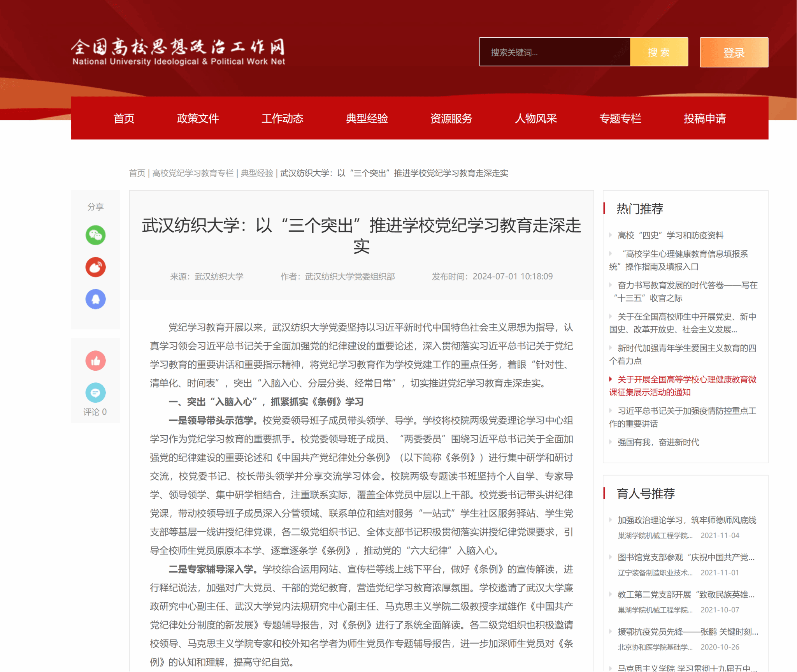This screenshot has height=672, width=797.
Task: Click bold text 一是领导带头示范学
Action: point(213,420)
